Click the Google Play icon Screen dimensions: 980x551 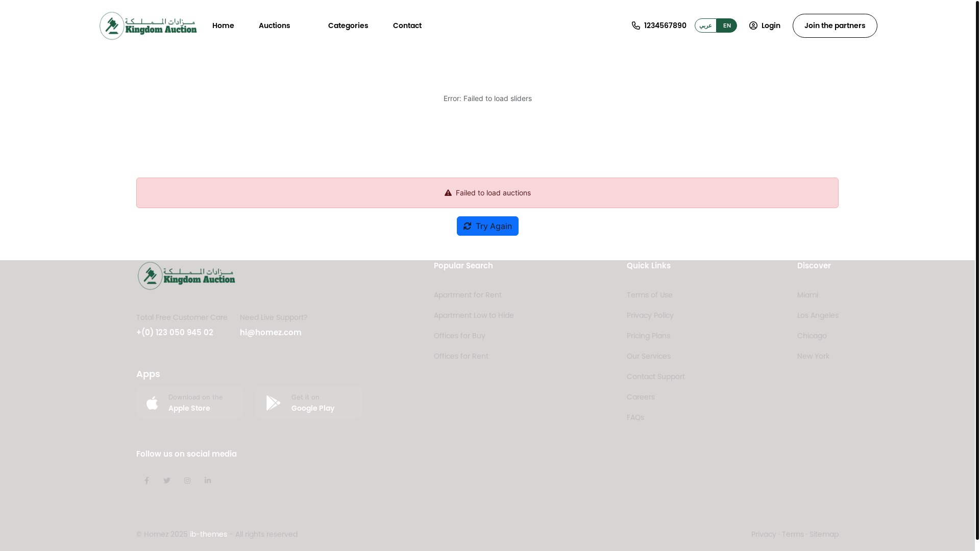pyautogui.click(x=273, y=403)
